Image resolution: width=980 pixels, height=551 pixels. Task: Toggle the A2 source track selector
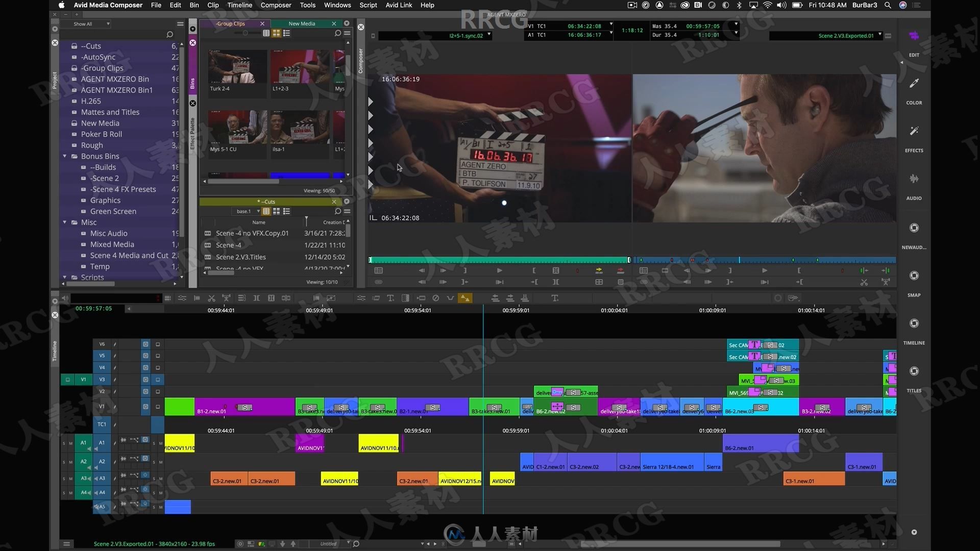click(83, 461)
